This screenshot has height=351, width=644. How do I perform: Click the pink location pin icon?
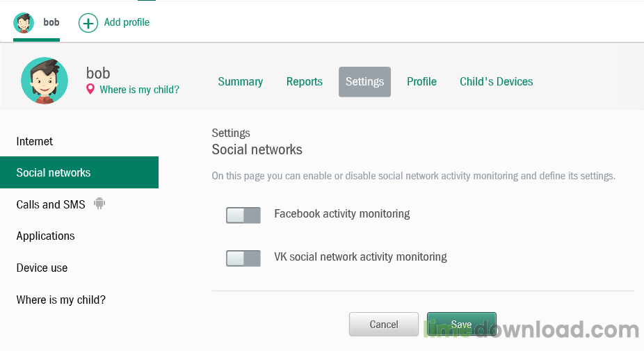[90, 89]
